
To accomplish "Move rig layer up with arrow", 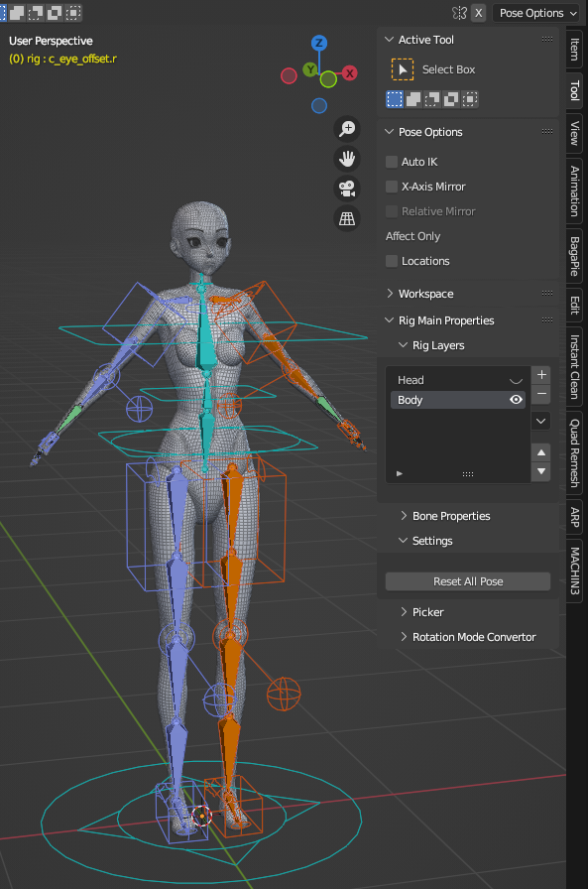I will click(541, 452).
